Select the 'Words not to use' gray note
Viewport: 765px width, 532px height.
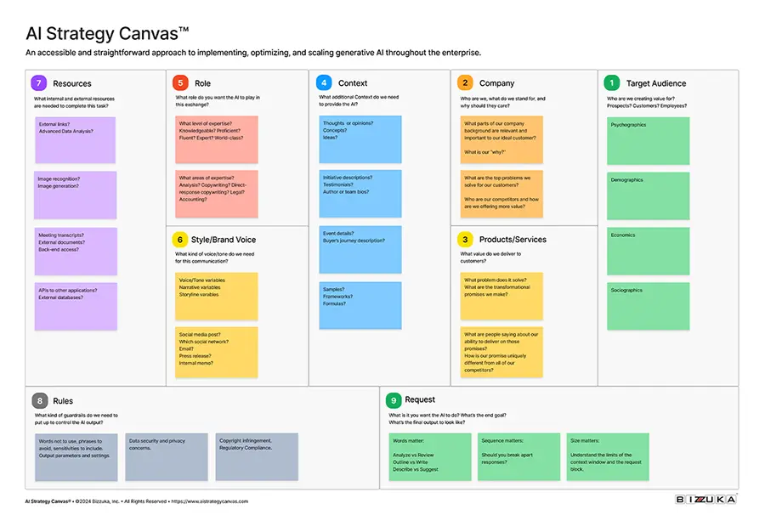click(x=76, y=457)
